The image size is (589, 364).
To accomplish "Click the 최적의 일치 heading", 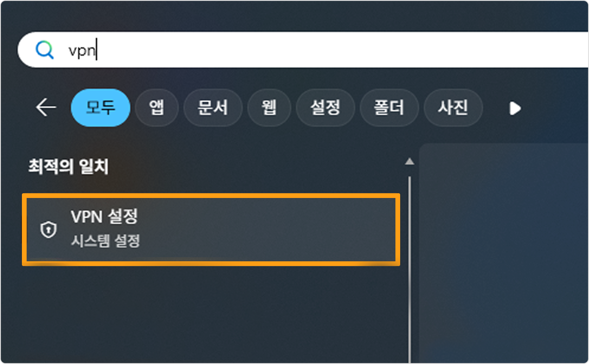I will tap(68, 166).
